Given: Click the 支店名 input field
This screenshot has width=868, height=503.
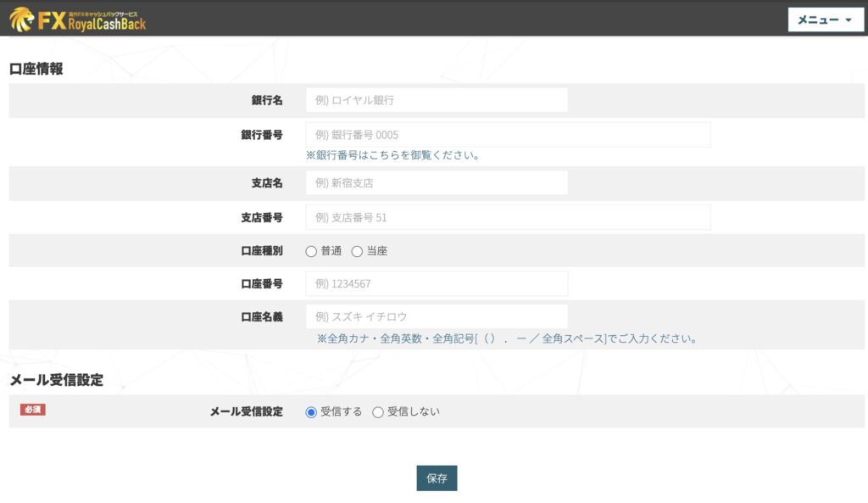Looking at the screenshot, I should pos(437,183).
